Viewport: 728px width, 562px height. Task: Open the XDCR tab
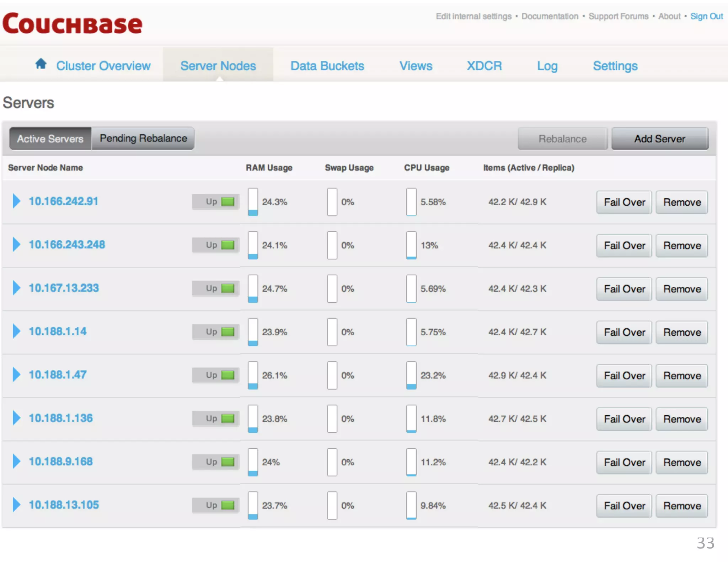point(484,66)
